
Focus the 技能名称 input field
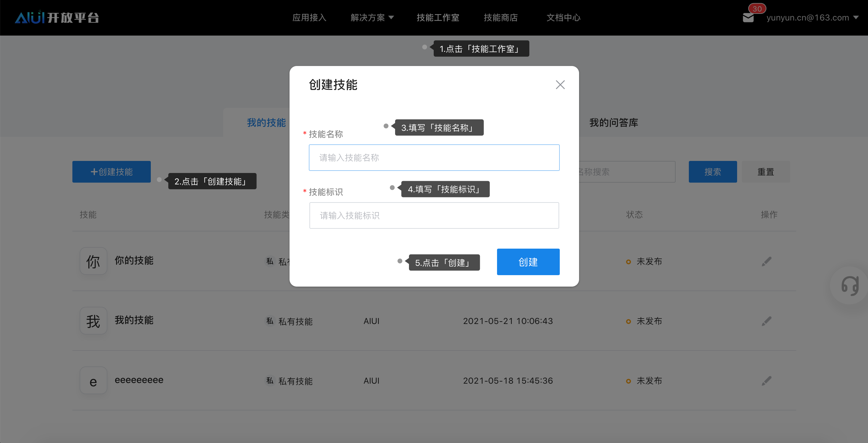pyautogui.click(x=434, y=158)
